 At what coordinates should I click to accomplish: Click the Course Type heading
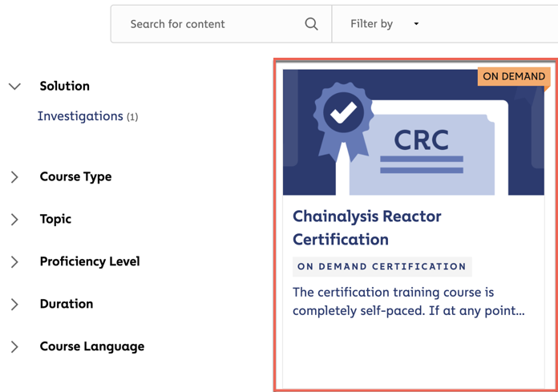(x=75, y=177)
